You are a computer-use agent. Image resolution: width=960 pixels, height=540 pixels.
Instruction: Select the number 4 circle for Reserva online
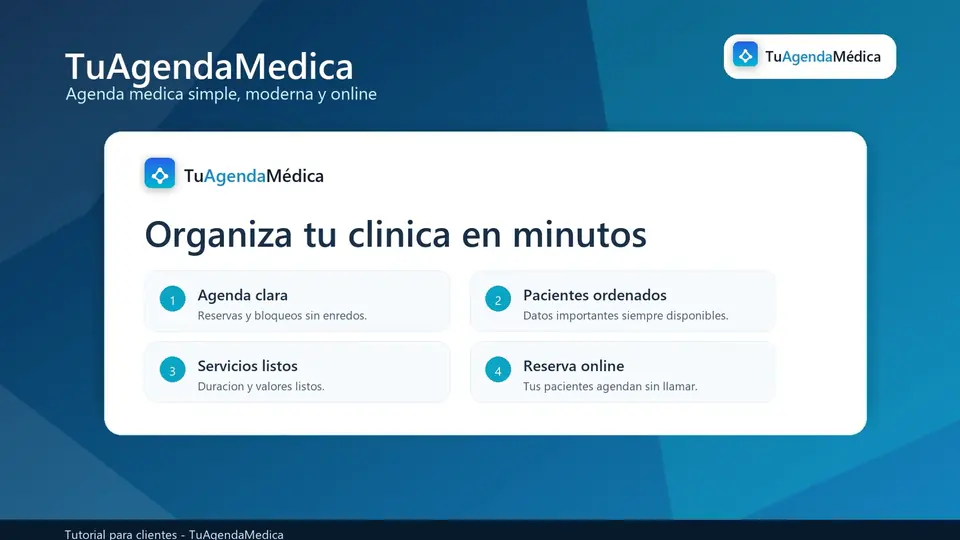(498, 370)
